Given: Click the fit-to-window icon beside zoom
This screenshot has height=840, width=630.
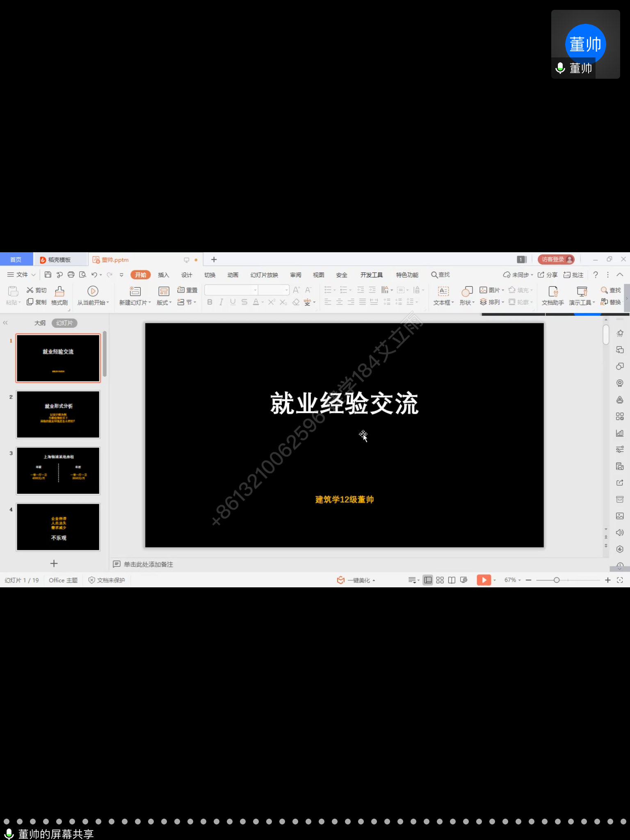Looking at the screenshot, I should [620, 580].
